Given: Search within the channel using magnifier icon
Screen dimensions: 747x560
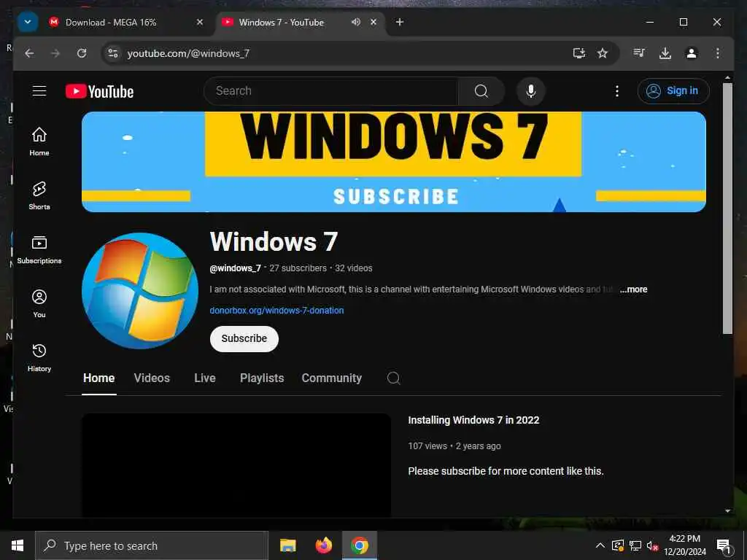Looking at the screenshot, I should coord(393,378).
